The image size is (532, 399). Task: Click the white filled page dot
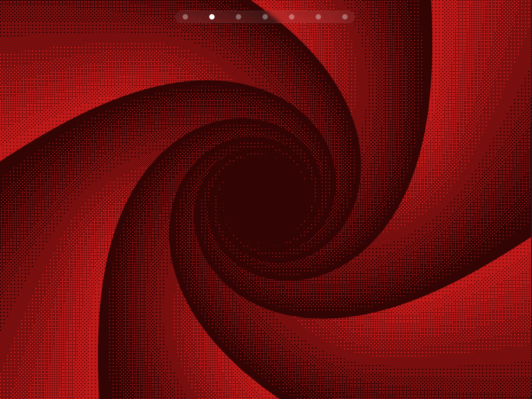(x=212, y=17)
